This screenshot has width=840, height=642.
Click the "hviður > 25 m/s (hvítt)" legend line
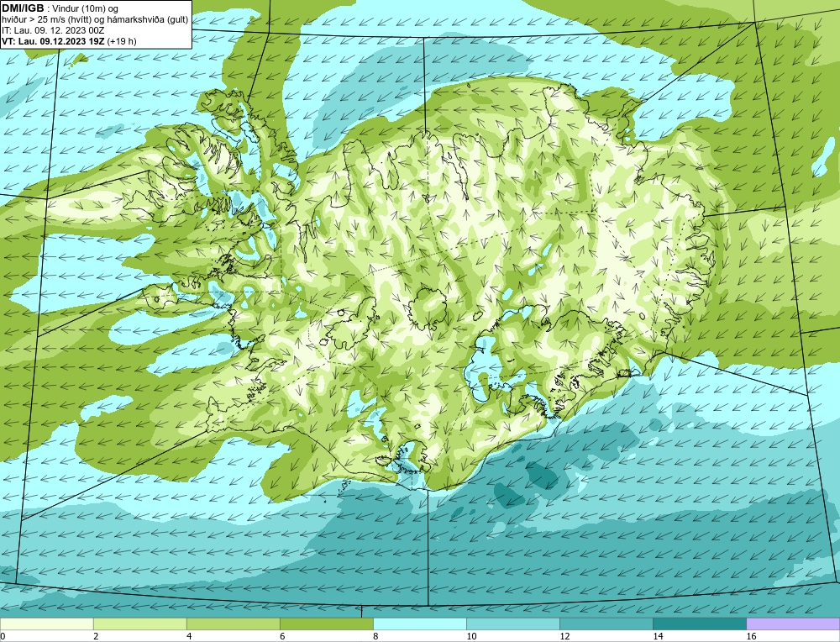point(95,20)
